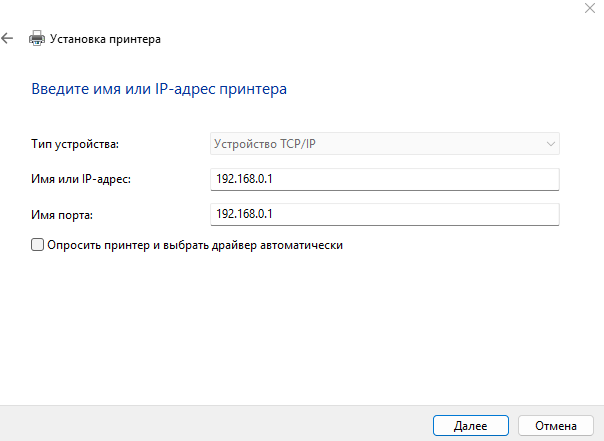Close the printer setup window
This screenshot has height=441, width=604.
pyautogui.click(x=584, y=8)
